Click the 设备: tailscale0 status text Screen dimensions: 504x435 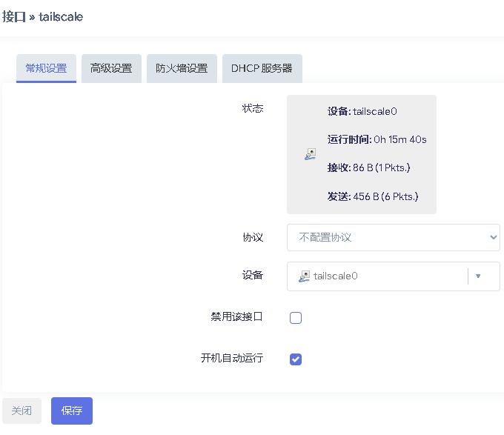tap(362, 111)
